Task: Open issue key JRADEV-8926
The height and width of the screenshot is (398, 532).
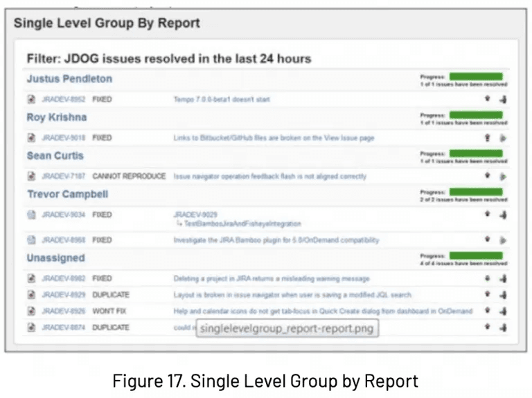Action: tap(63, 311)
